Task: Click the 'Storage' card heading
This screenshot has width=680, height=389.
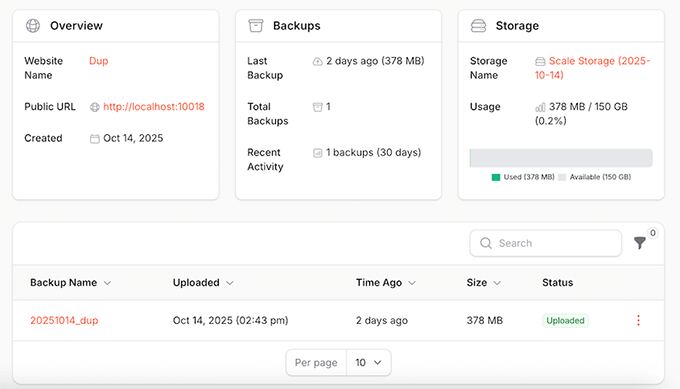Action: coord(517,26)
